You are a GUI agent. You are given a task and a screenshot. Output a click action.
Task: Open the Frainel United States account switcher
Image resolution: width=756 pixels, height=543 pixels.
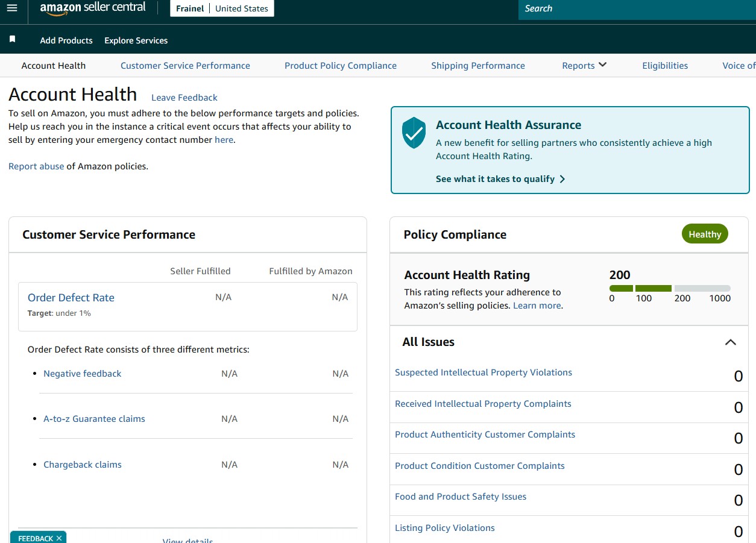pos(222,8)
